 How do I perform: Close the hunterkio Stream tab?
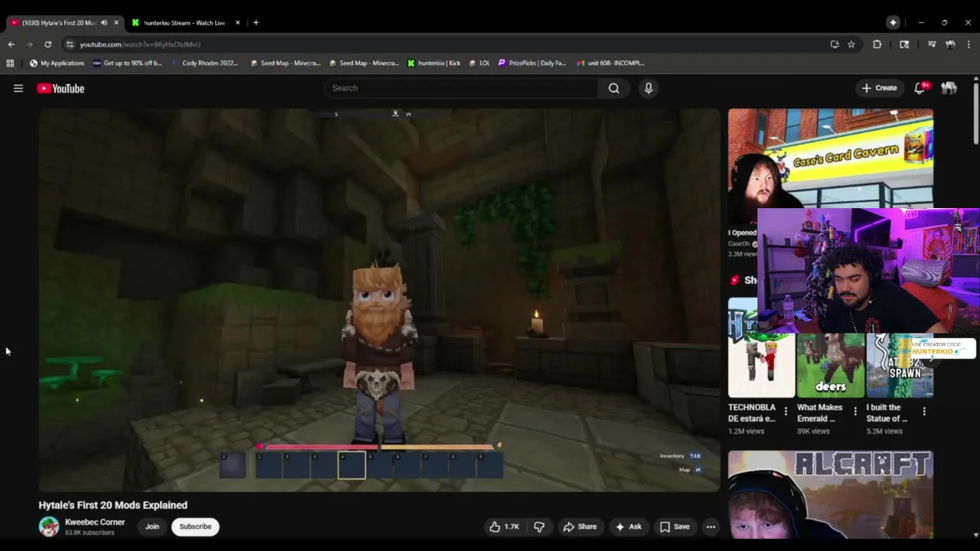pos(237,23)
